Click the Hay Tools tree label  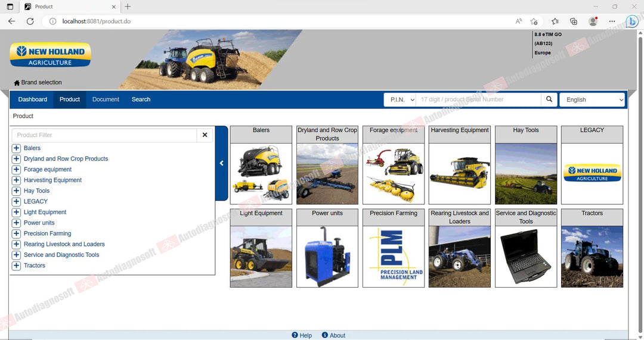pyautogui.click(x=36, y=191)
